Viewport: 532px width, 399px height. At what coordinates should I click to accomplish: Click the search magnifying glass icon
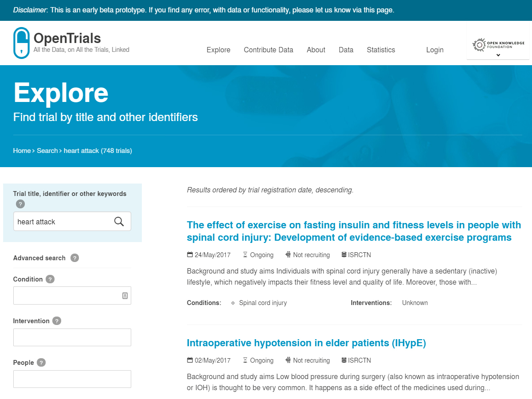click(119, 222)
